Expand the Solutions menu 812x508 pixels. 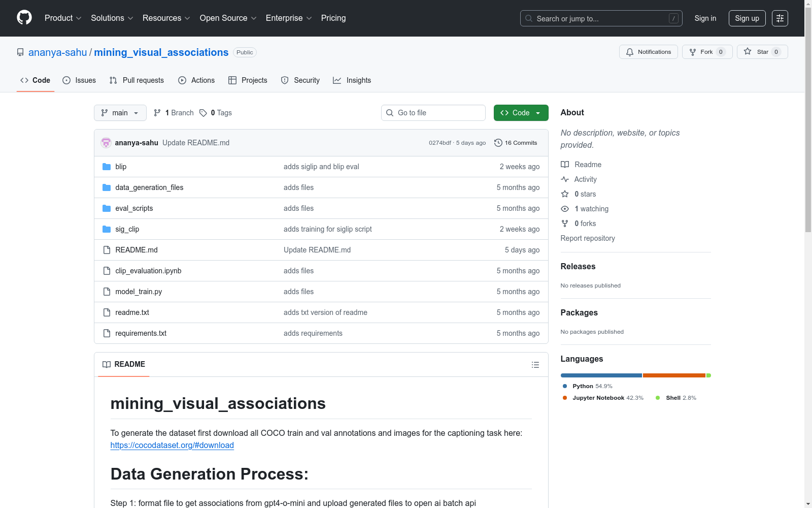(x=112, y=18)
